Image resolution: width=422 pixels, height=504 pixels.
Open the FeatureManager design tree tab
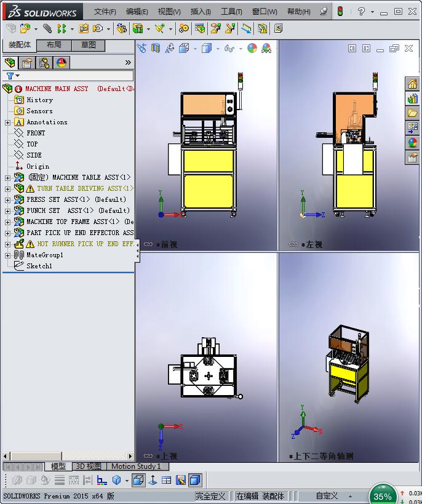click(10, 63)
